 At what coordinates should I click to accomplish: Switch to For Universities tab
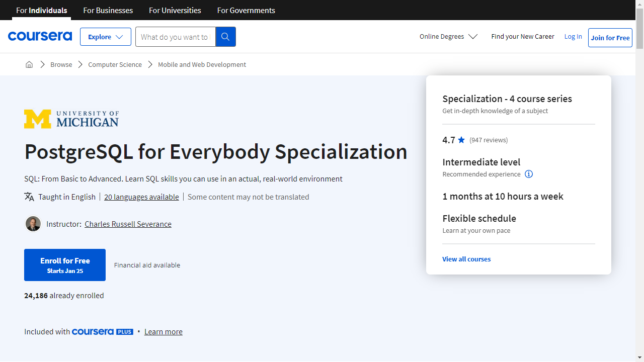[175, 10]
